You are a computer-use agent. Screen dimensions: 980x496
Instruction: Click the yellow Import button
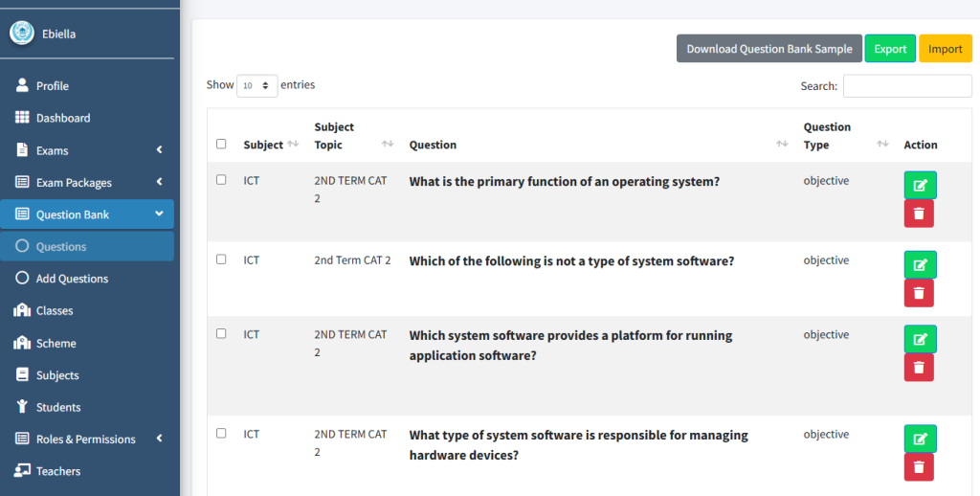coord(945,49)
